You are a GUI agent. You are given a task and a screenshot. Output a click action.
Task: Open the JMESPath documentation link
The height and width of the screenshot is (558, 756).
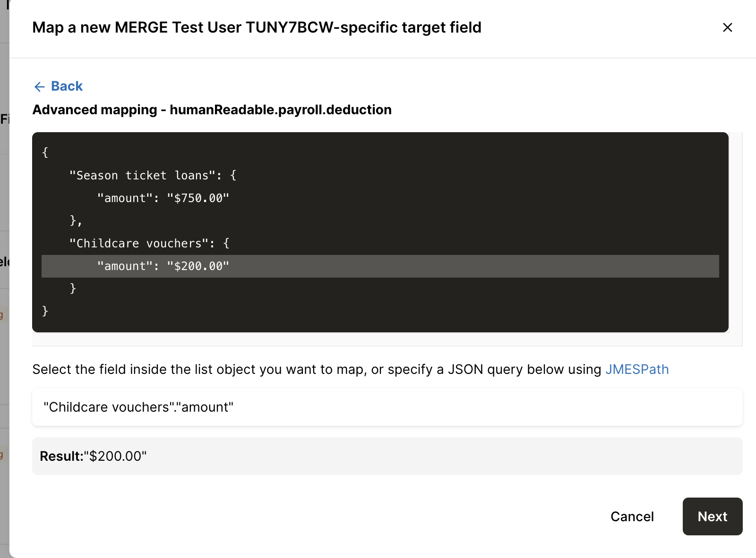click(637, 369)
